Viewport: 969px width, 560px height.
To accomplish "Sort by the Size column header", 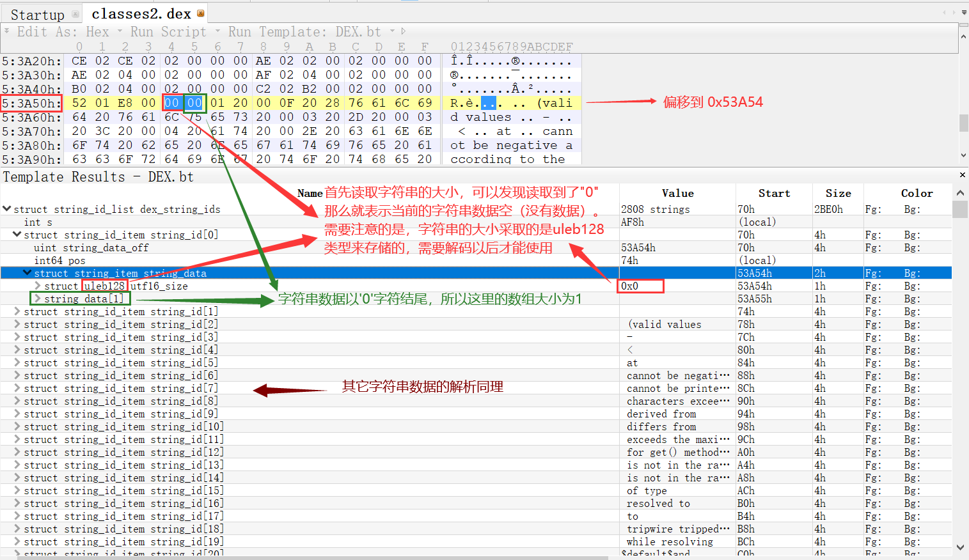I will point(838,193).
